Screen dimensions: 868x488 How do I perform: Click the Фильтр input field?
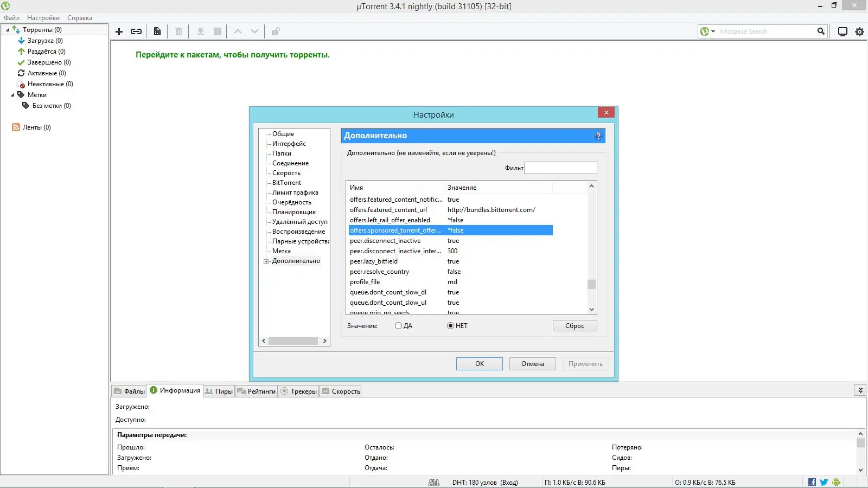(x=561, y=168)
